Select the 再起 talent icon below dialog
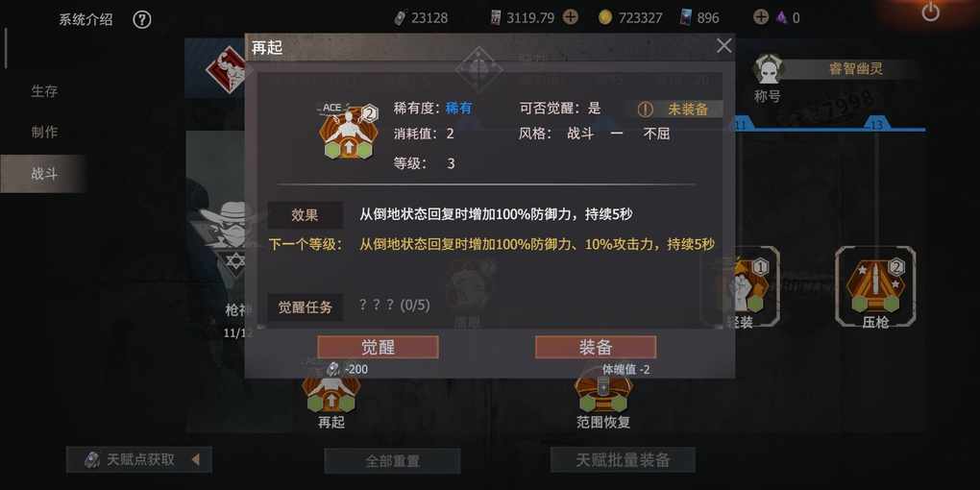The image size is (980, 490). point(331,394)
